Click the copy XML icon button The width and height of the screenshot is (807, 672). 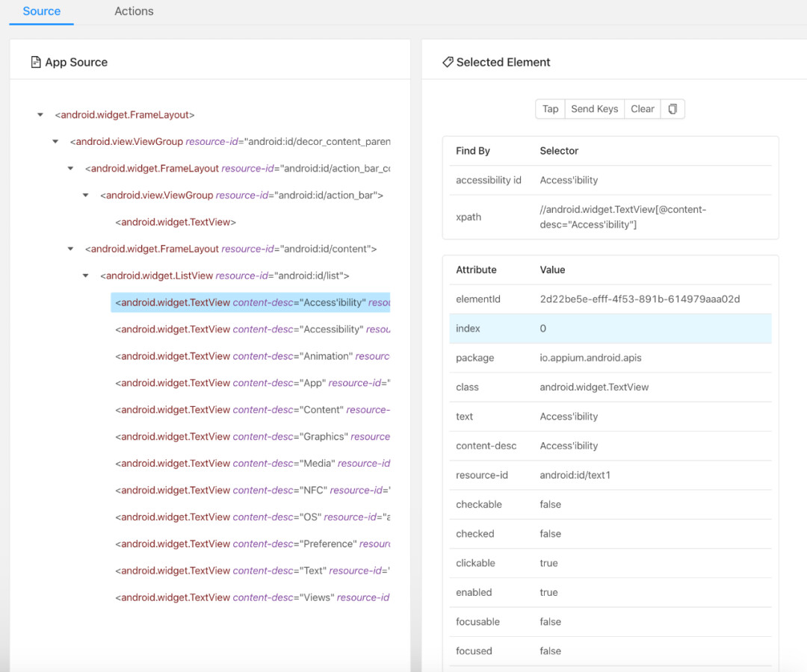click(x=672, y=109)
